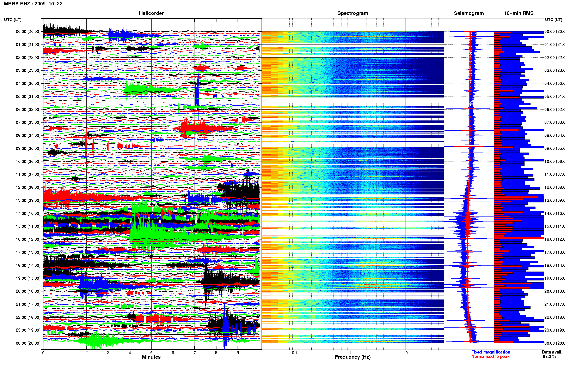Click the left '12:00 (08:00)' time label
Screen dimensions: 588x368
pyautogui.click(x=28, y=187)
